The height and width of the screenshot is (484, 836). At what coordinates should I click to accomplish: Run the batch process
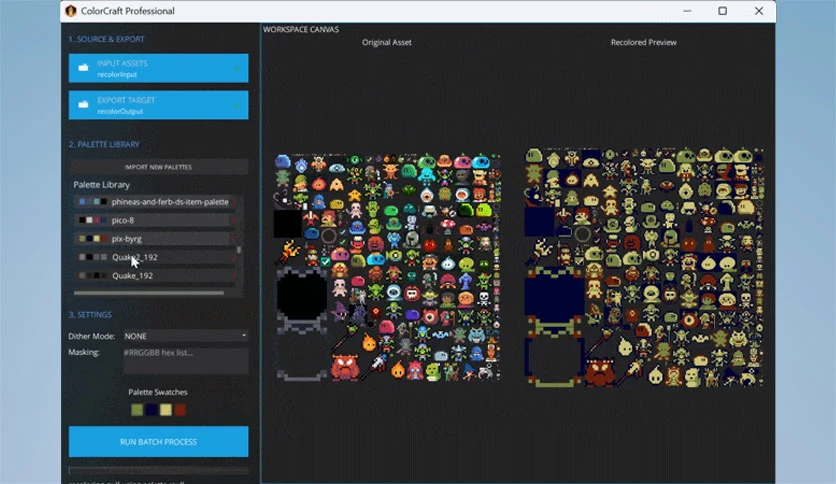click(x=158, y=441)
